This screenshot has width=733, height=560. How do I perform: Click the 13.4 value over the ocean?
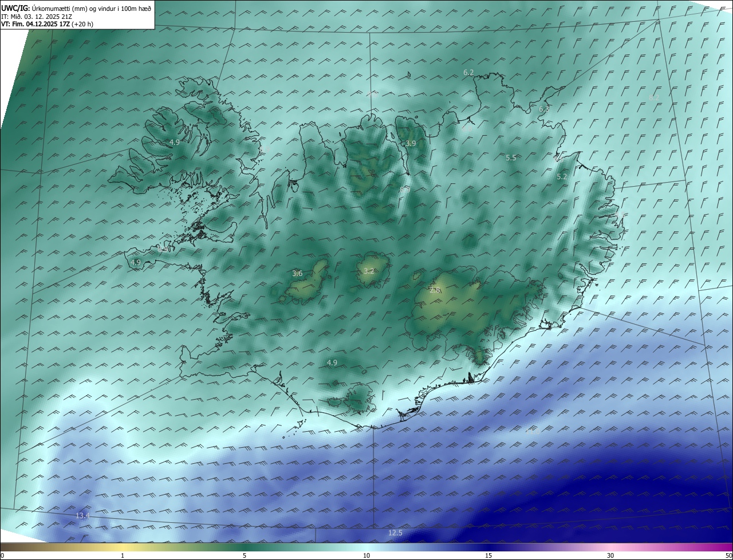pyautogui.click(x=83, y=516)
